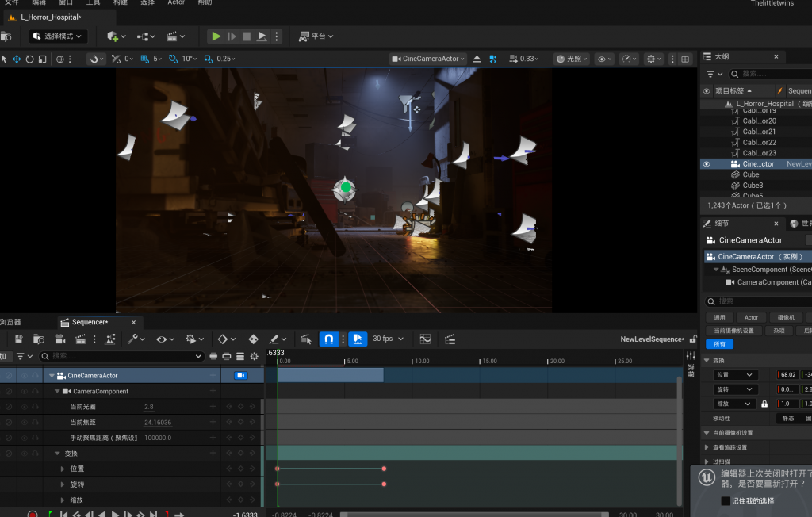The image size is (812, 517).
Task: Click the Sequencer record button
Action: (x=32, y=514)
